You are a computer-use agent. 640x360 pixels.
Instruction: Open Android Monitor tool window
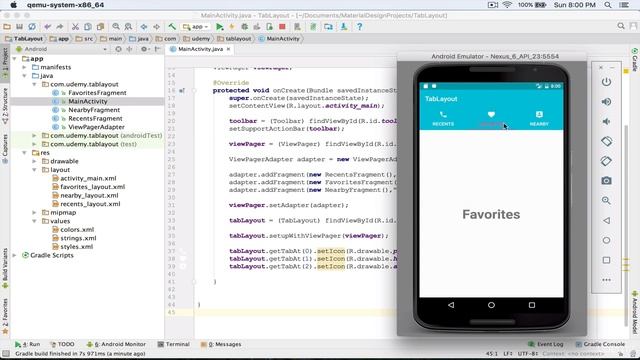[116, 344]
